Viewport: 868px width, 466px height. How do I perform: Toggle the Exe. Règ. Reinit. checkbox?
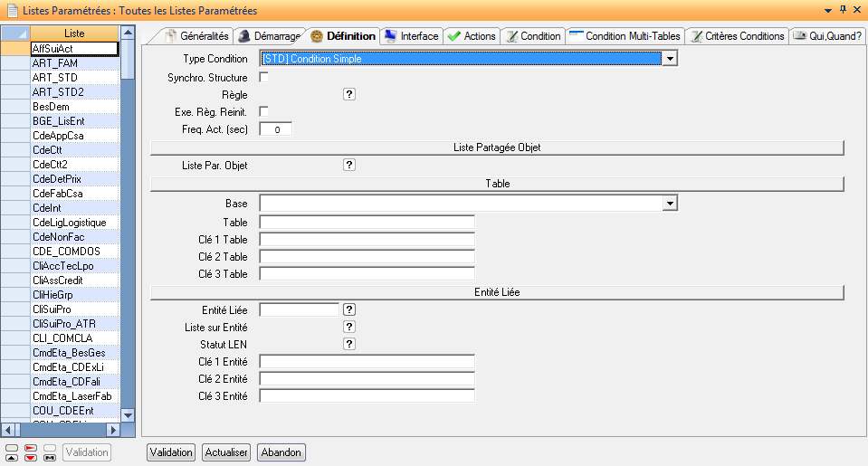point(264,111)
